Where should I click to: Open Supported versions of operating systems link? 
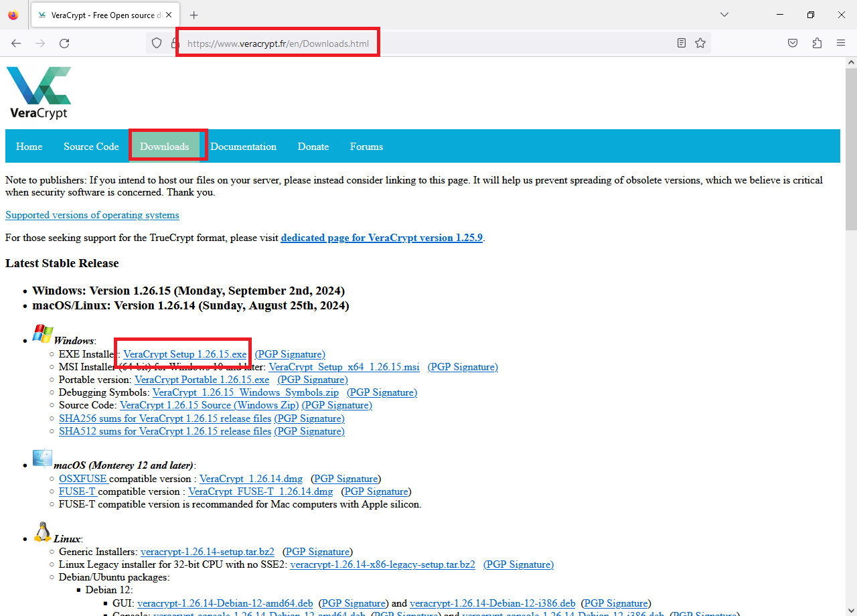coord(92,215)
